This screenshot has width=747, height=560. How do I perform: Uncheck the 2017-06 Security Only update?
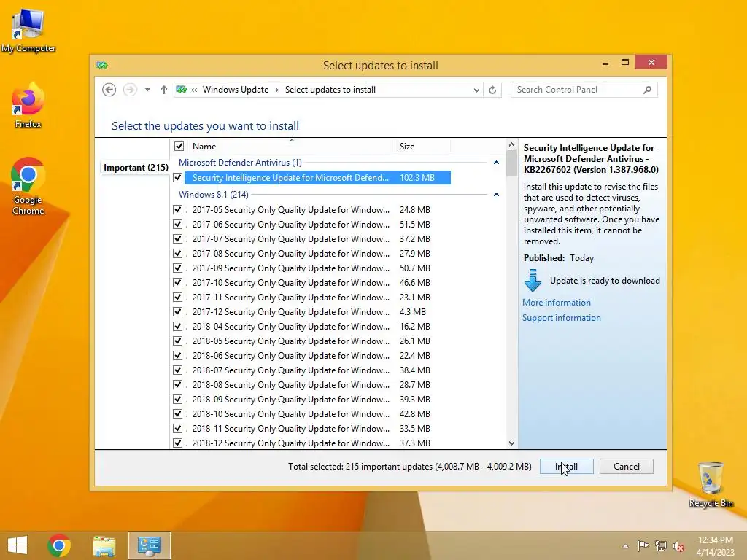178,225
